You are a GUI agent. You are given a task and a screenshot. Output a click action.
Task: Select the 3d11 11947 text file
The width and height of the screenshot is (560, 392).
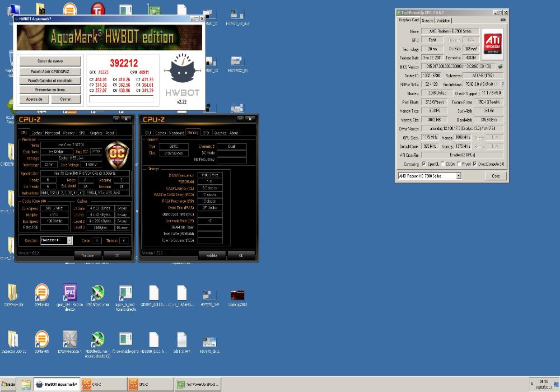[x=182, y=342]
